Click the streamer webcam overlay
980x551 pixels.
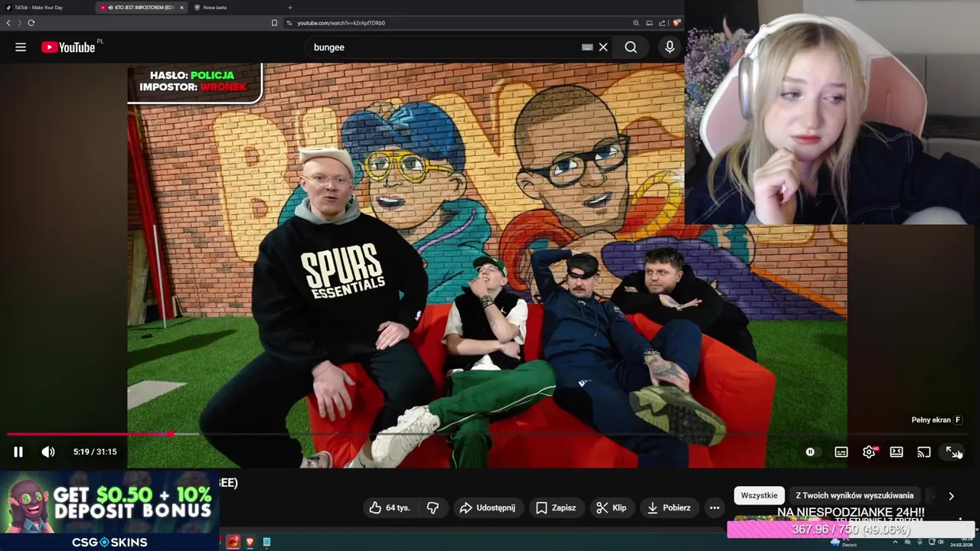(x=832, y=112)
